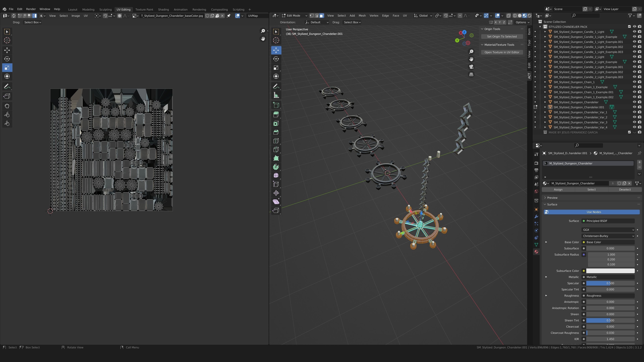
Task: Hide SM_Stylized_Dungeon_Chain_1 with eye icon
Action: pos(634,82)
